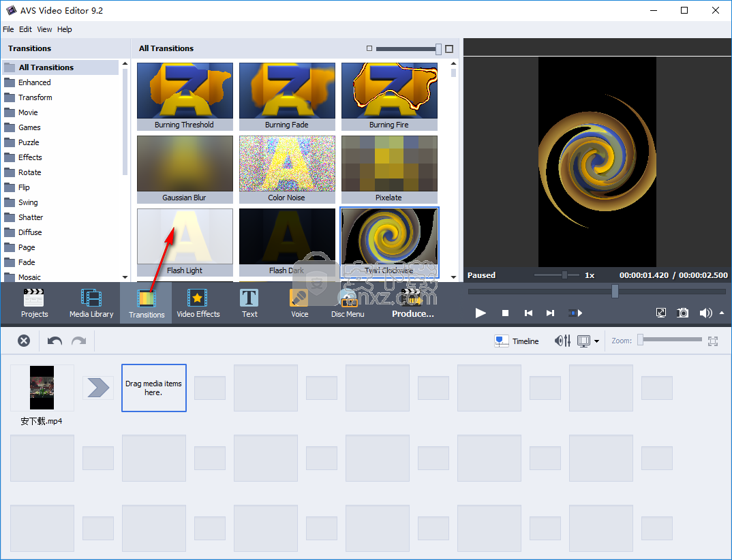Open the View menu
The height and width of the screenshot is (560, 732).
(x=44, y=29)
